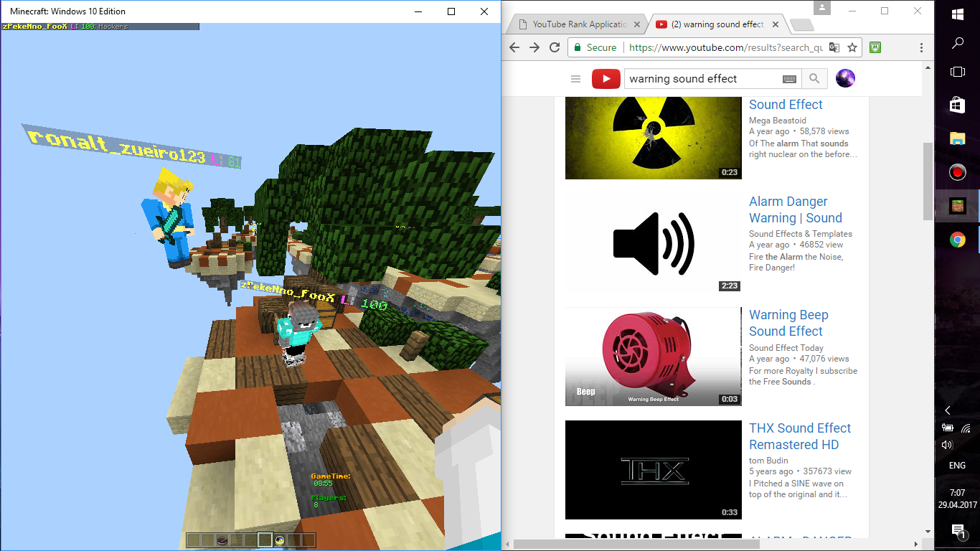
Task: Click the green Secure padlock
Action: click(x=578, y=47)
